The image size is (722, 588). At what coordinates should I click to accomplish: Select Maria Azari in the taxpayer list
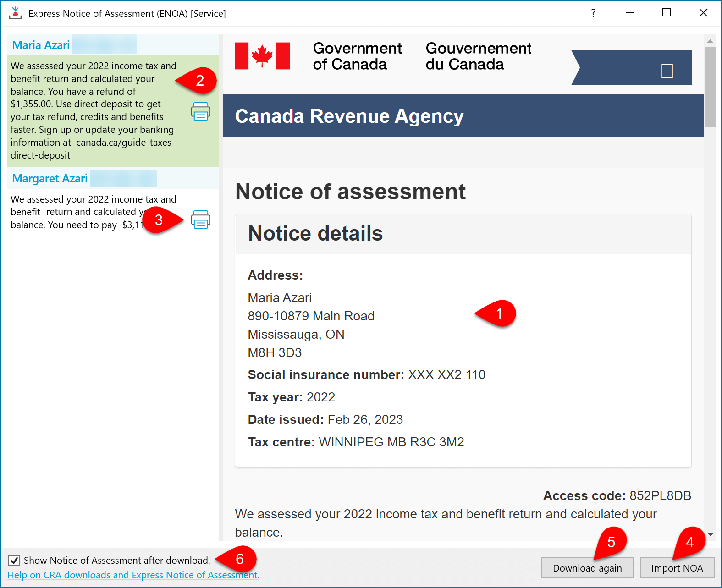41,45
